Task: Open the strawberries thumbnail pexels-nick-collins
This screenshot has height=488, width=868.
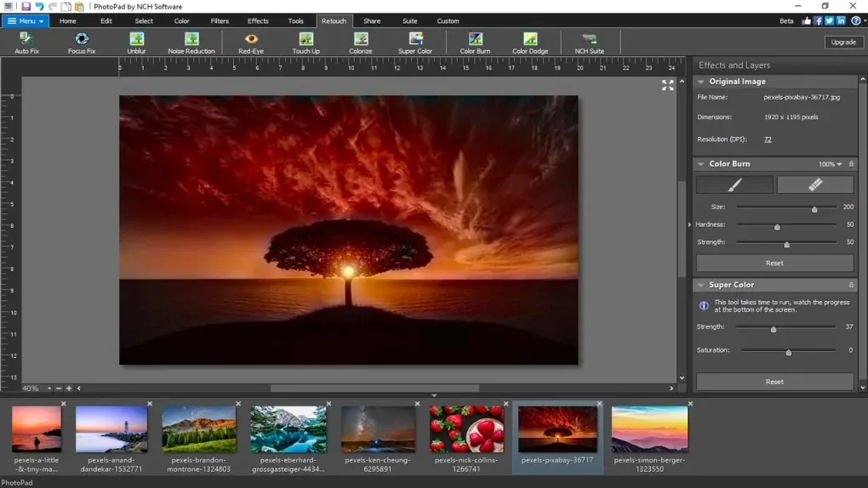Action: pos(466,429)
